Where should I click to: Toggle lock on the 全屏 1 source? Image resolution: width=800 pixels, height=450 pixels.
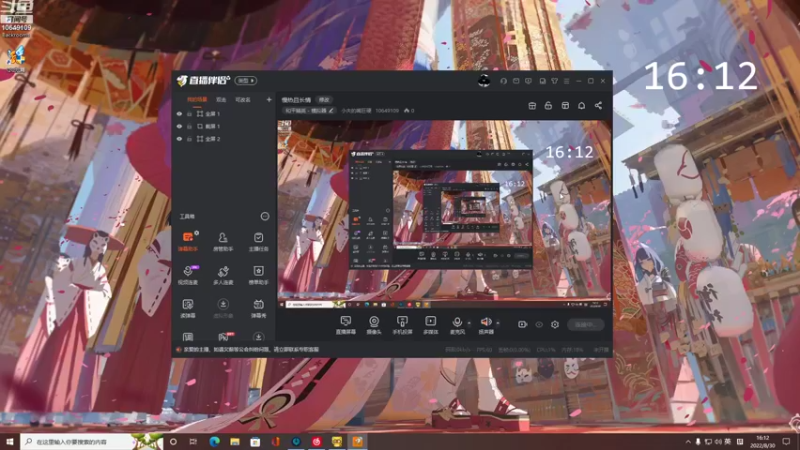click(189, 114)
